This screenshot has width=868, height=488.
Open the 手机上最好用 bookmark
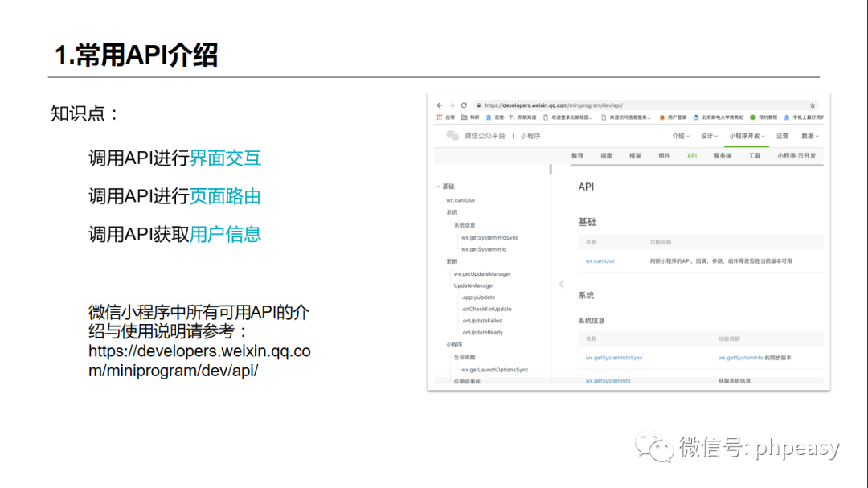click(804, 117)
